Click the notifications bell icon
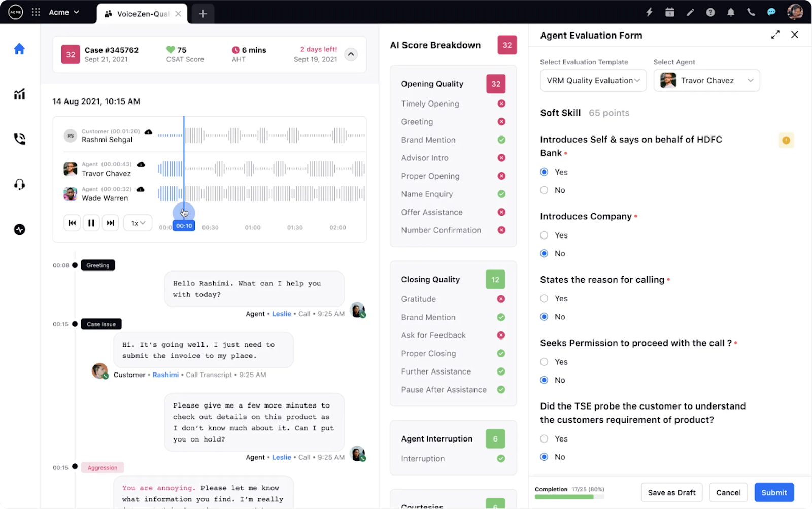The image size is (812, 509). point(731,12)
